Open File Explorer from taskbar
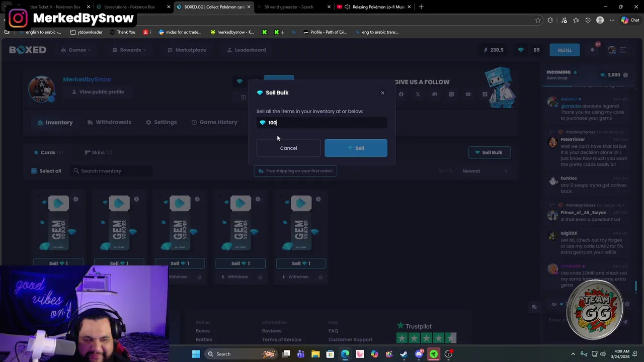 (x=315, y=354)
